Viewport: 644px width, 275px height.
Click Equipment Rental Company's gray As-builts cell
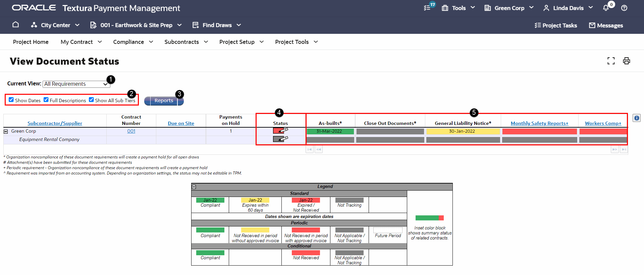[330, 140]
